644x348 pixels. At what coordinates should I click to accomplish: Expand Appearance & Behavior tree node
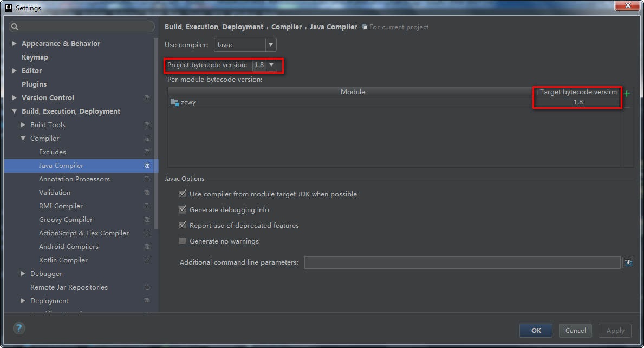(x=15, y=43)
